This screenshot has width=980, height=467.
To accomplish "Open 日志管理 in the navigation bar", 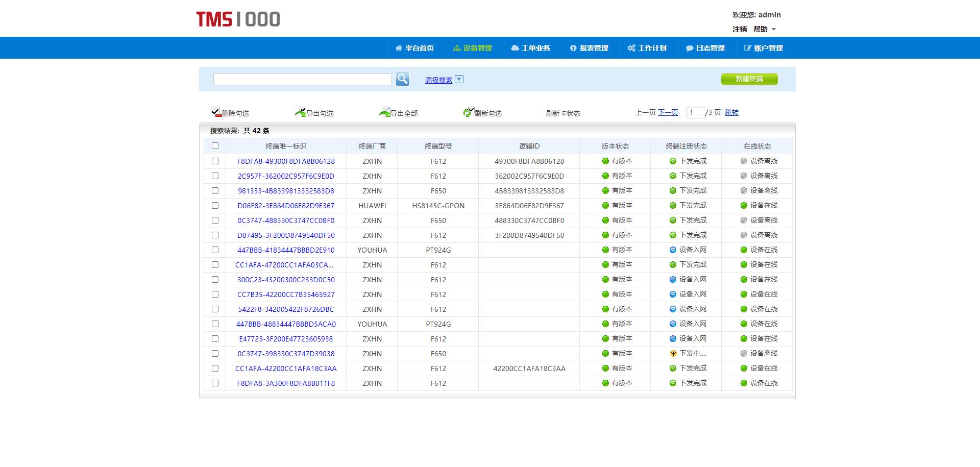I will [x=705, y=48].
